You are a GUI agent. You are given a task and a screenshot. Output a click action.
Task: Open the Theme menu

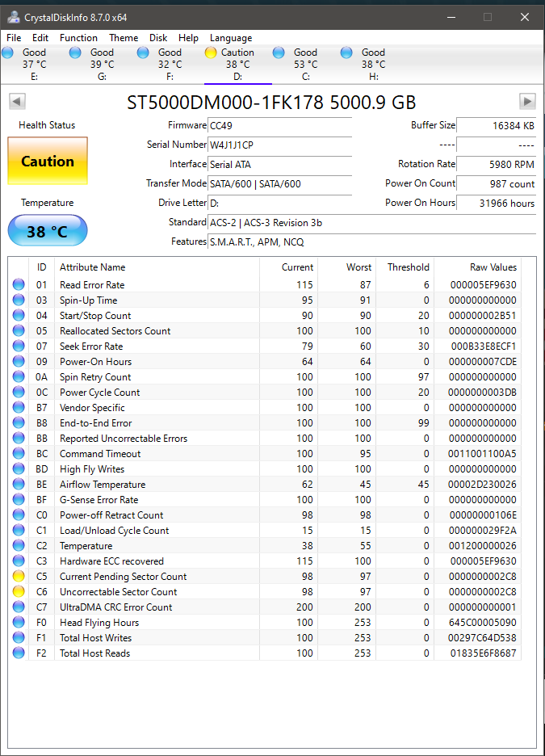124,38
